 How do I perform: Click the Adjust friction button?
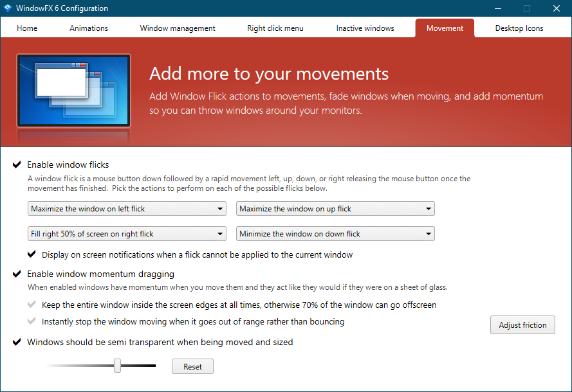point(522,325)
